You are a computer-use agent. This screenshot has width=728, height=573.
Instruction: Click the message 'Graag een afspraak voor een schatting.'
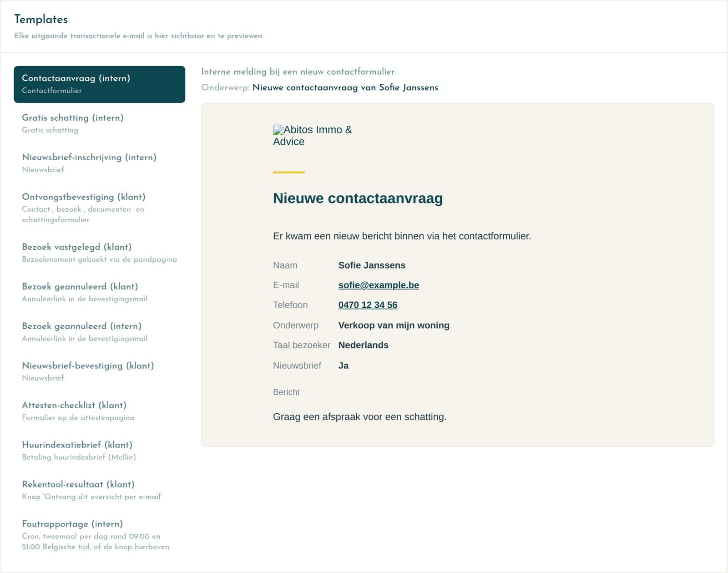pos(359,417)
